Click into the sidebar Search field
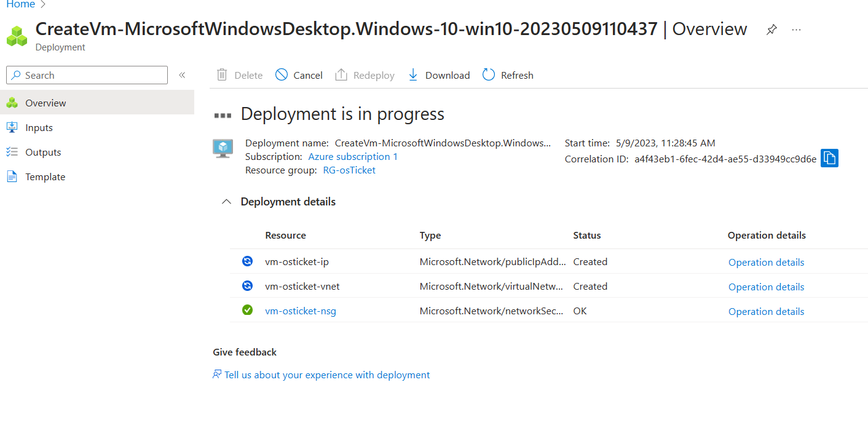The height and width of the screenshot is (425, 868). click(x=87, y=75)
